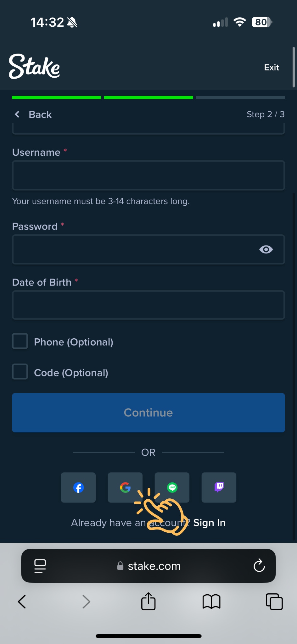Open the tab switcher in Safari
This screenshot has width=297, height=644.
(274, 601)
